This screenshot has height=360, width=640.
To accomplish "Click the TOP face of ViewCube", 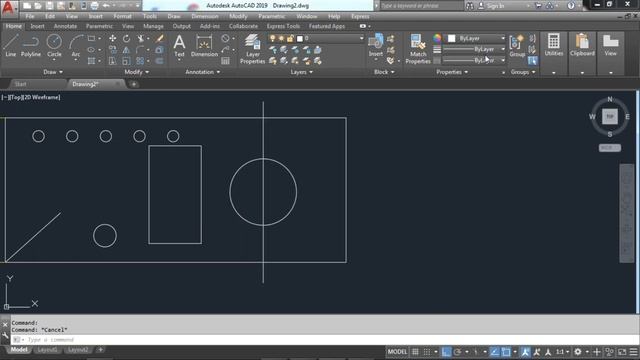I will coord(610,116).
